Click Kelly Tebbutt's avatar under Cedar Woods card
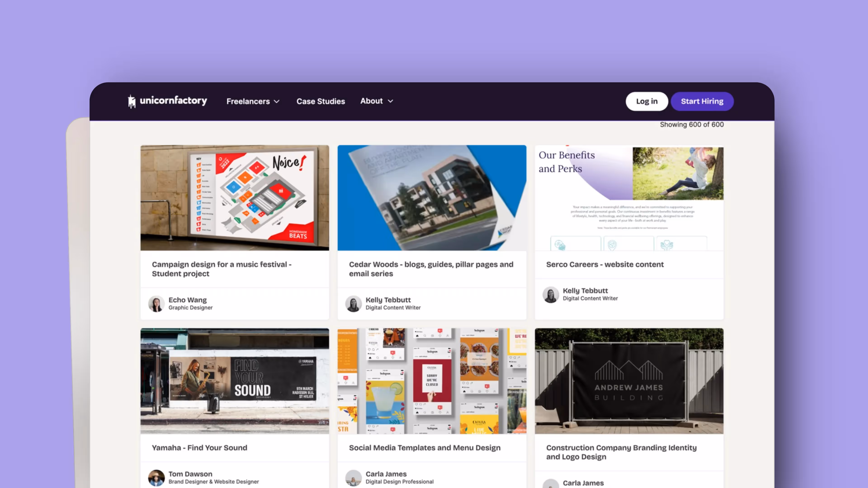This screenshot has width=868, height=488. pyautogui.click(x=354, y=303)
